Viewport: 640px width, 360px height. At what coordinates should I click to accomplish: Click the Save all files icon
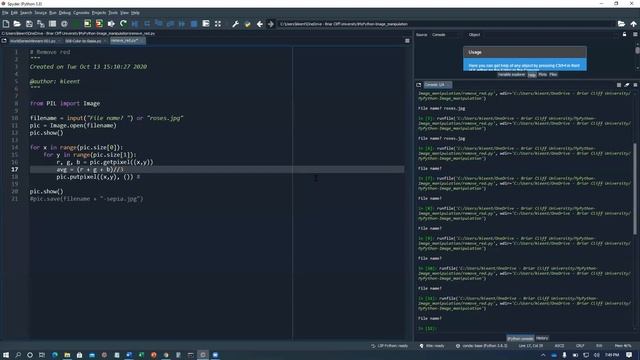pos(41,24)
